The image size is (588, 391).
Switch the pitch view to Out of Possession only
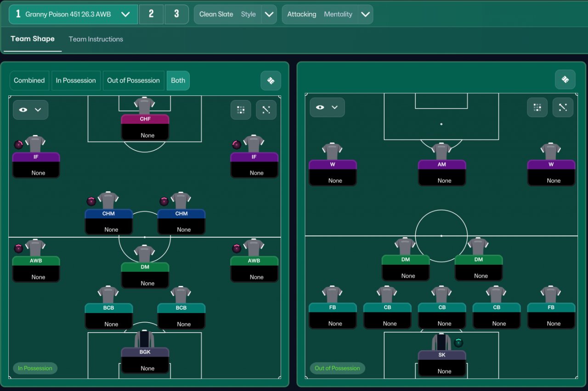coord(133,80)
